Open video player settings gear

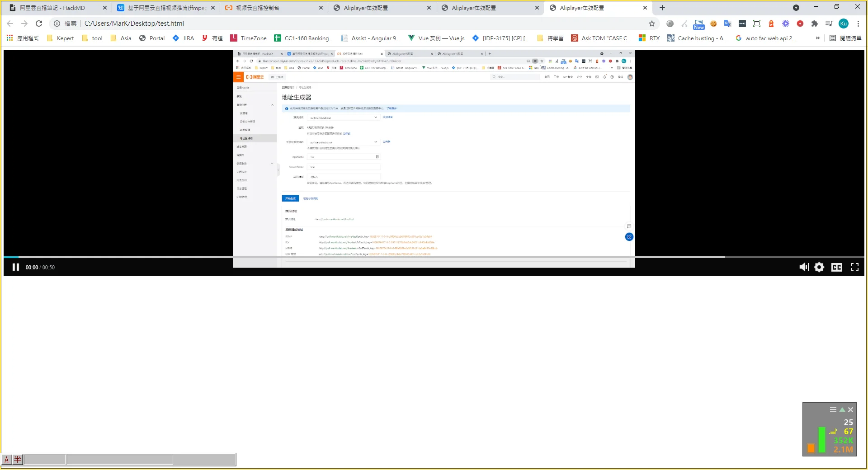click(819, 267)
